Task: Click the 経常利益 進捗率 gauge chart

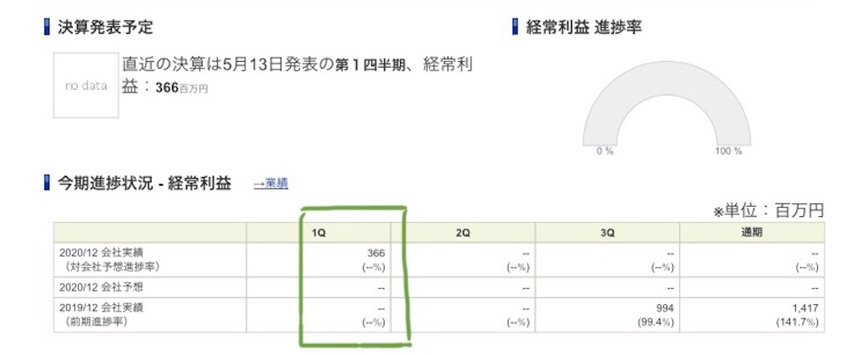Action: (666, 111)
